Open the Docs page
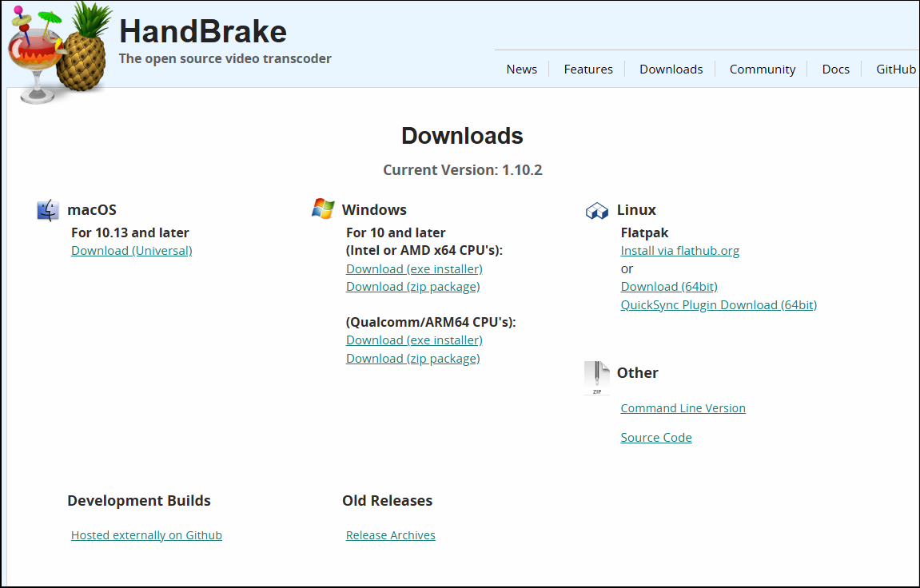920x588 pixels. 835,69
